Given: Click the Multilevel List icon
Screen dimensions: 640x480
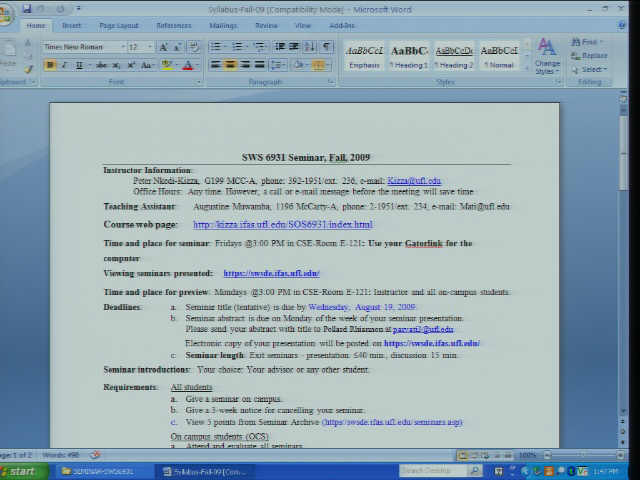Looking at the screenshot, I should click(x=260, y=46).
